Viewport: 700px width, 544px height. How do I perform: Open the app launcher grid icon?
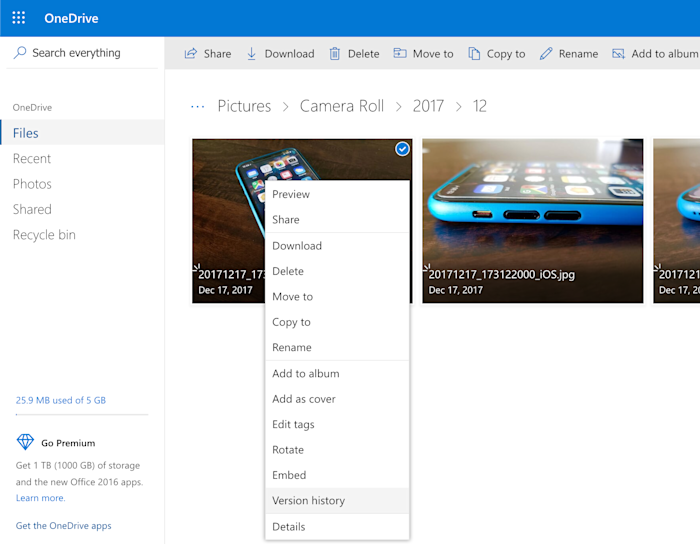tap(19, 18)
